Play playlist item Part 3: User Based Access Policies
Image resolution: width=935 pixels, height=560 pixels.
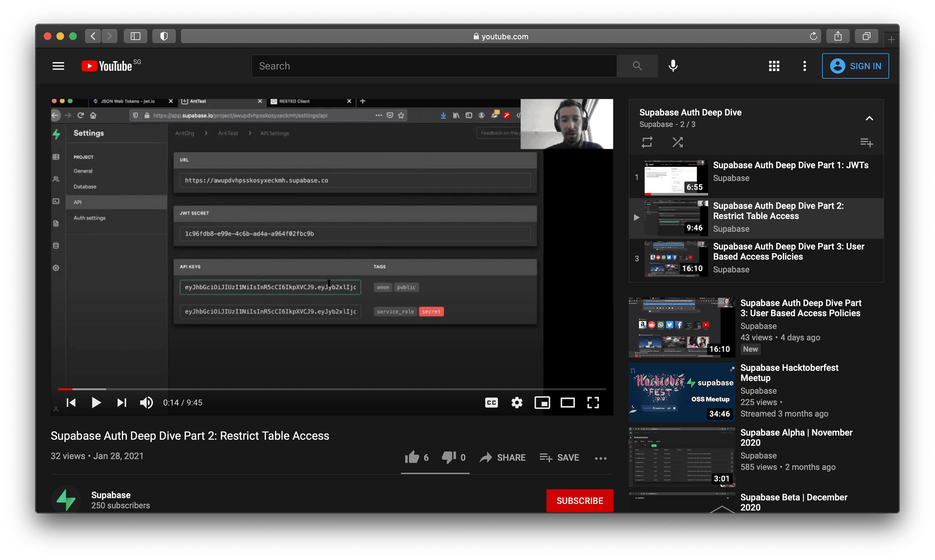coord(756,258)
